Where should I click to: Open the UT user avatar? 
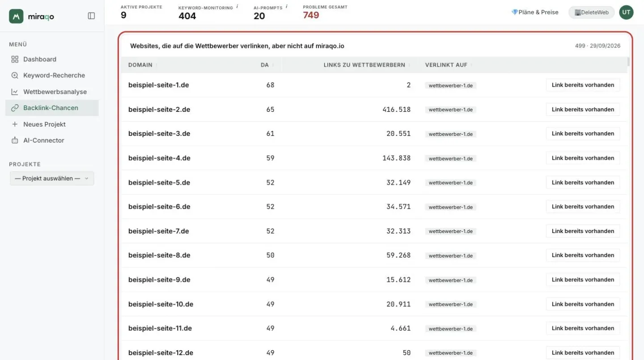(x=626, y=12)
